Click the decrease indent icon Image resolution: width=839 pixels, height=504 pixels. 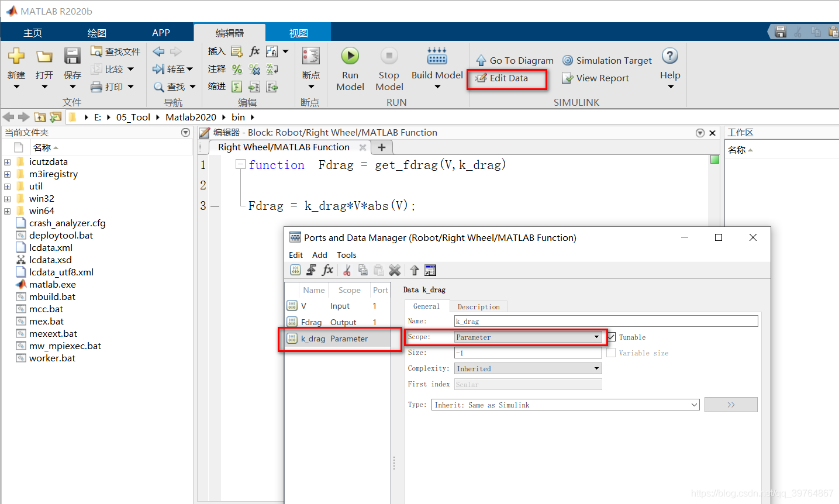point(272,87)
